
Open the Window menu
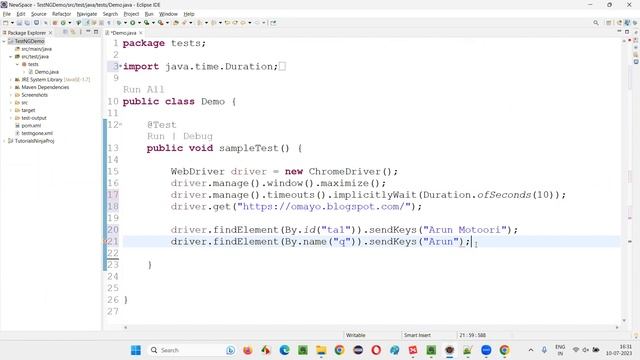[168, 14]
